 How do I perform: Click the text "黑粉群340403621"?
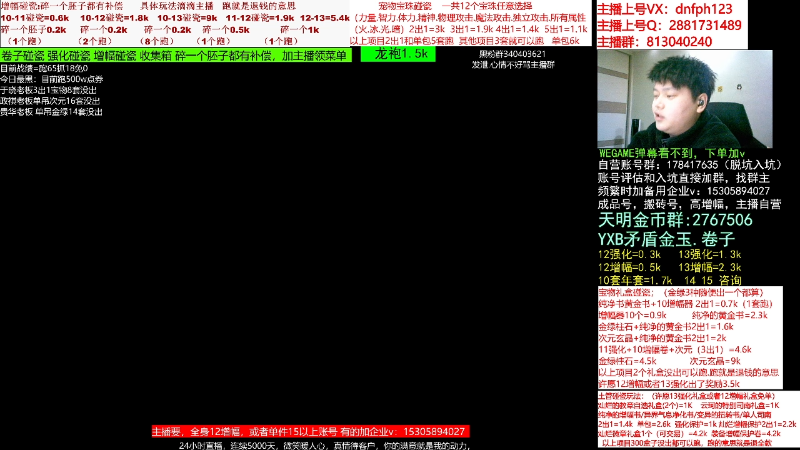(512, 54)
